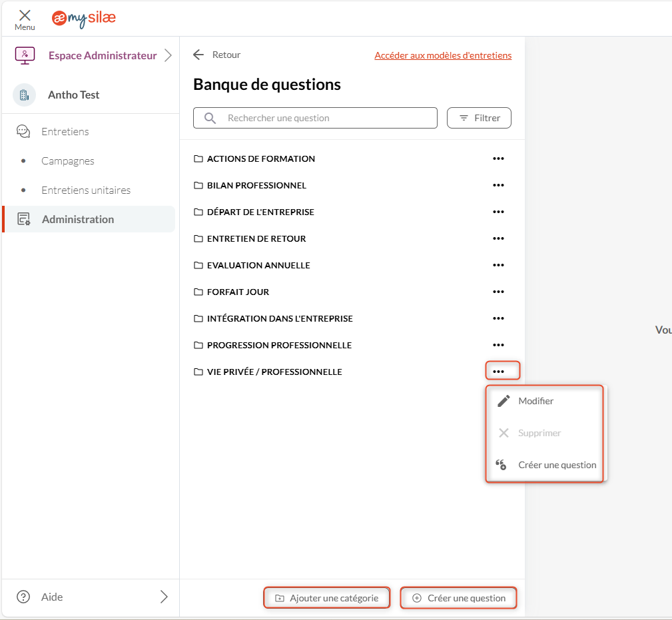Click the folder icon beside FORFAIT JOUR
Viewport: 672px width, 620px height.
(198, 292)
